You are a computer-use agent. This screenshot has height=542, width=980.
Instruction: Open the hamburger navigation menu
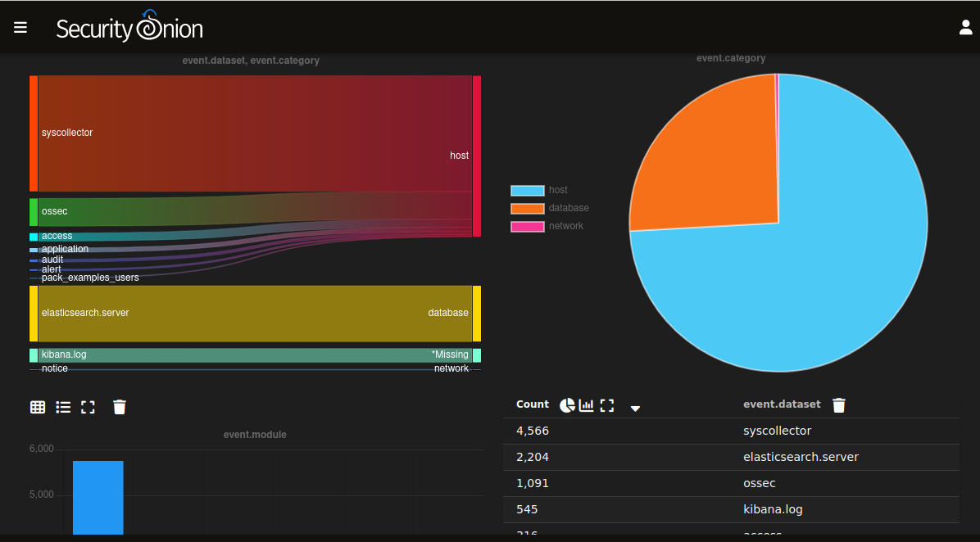pyautogui.click(x=20, y=27)
